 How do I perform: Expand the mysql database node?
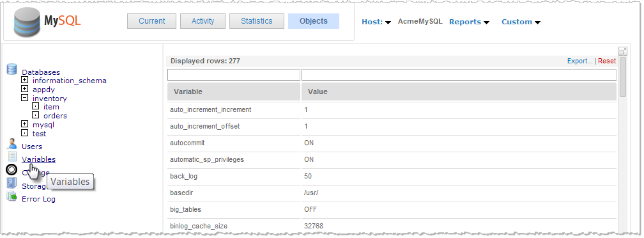coord(25,124)
